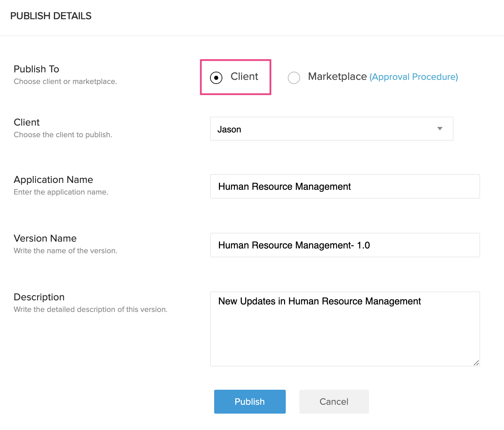
Task: Grab the Description textarea resize handle
Action: [476, 363]
